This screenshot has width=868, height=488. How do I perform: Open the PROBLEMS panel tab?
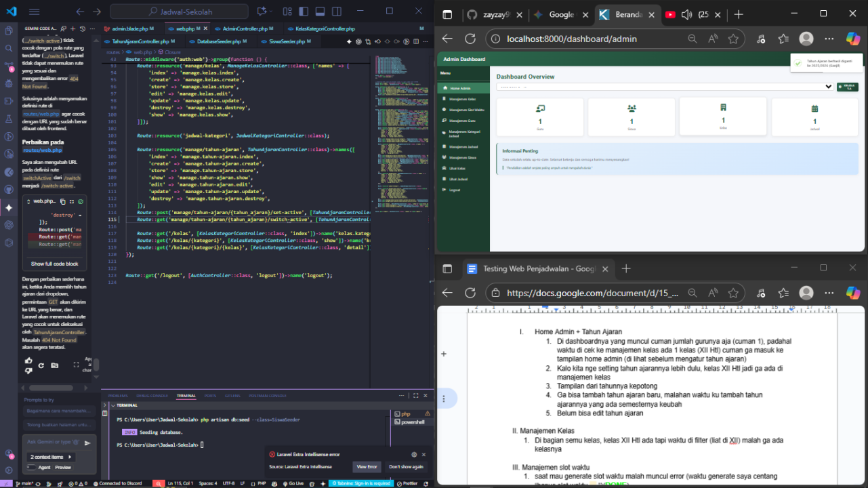pyautogui.click(x=118, y=396)
